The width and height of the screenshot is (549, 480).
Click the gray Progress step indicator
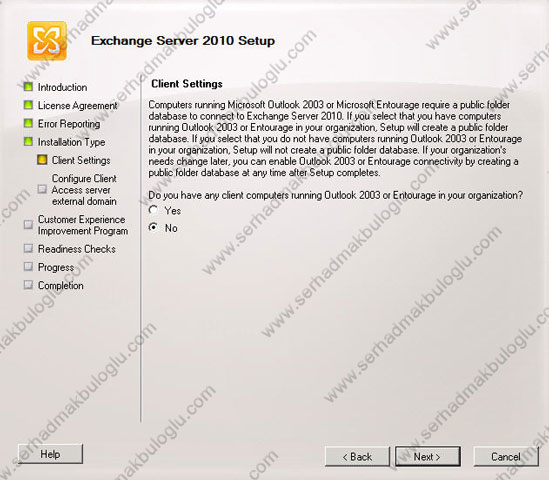tap(28, 266)
